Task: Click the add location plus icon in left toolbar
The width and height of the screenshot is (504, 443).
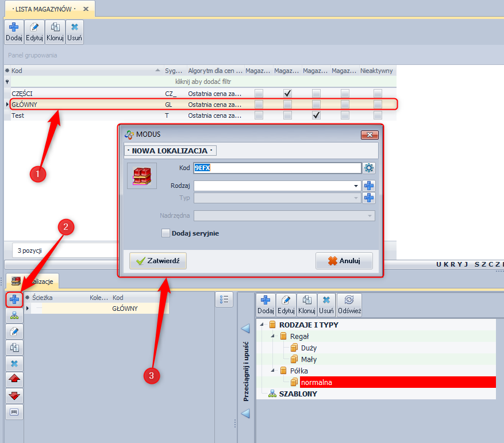Action: coord(14,299)
